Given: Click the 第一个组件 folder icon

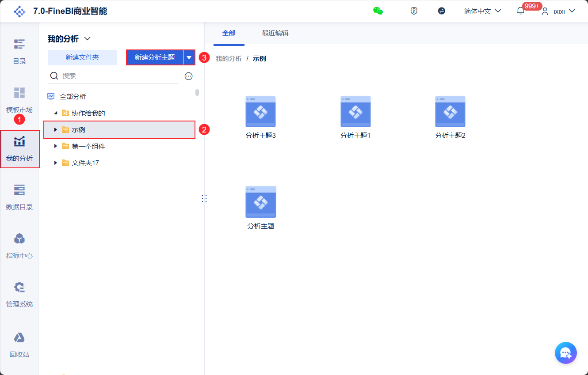Looking at the screenshot, I should point(65,146).
